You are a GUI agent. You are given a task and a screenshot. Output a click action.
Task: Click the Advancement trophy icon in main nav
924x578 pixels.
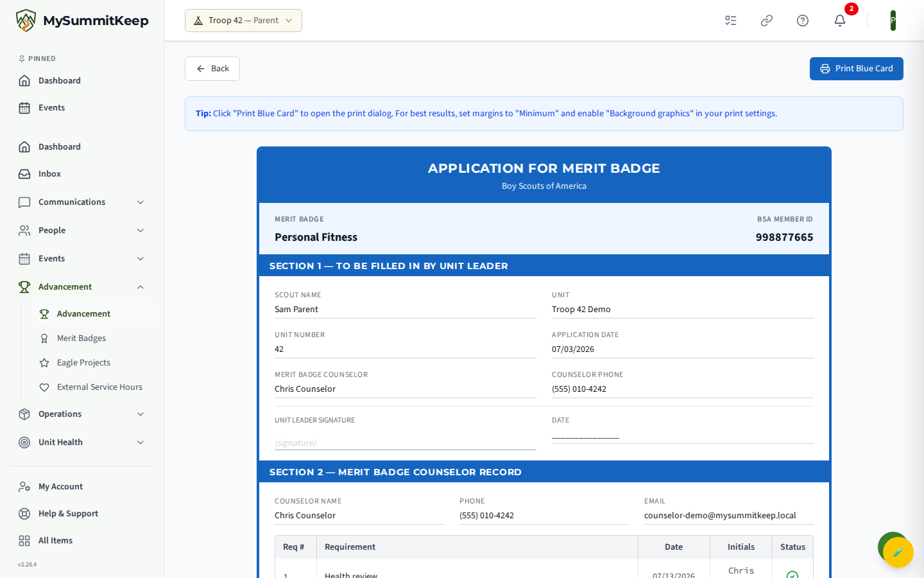point(24,287)
